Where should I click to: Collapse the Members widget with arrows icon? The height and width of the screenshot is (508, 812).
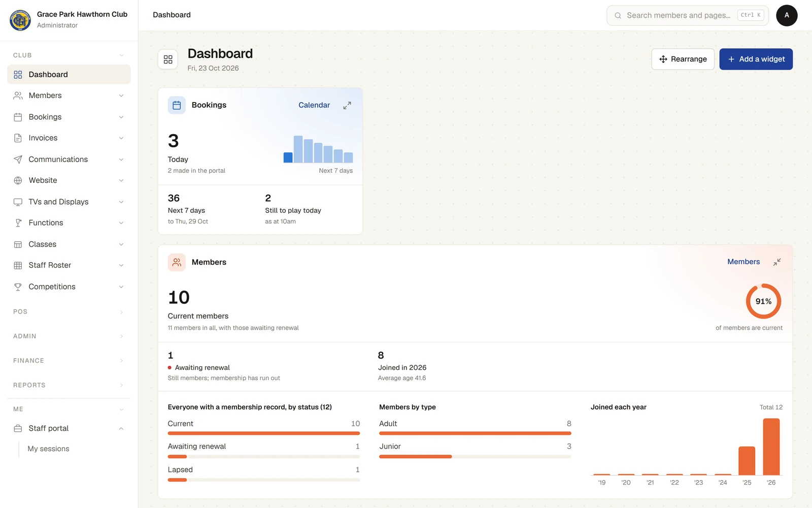777,262
